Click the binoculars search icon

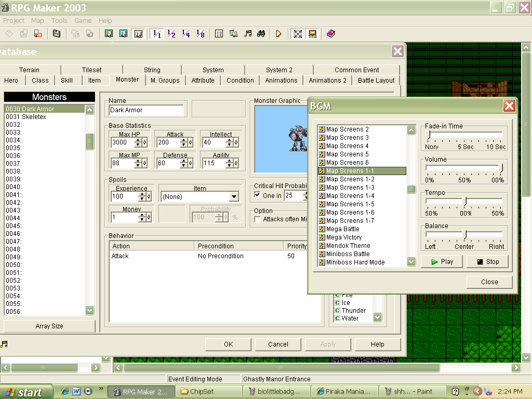pyautogui.click(x=262, y=34)
